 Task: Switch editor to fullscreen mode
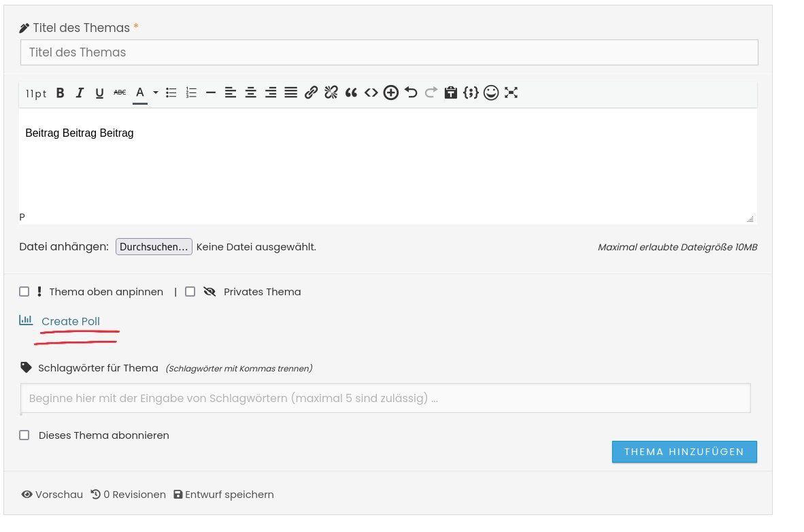512,93
